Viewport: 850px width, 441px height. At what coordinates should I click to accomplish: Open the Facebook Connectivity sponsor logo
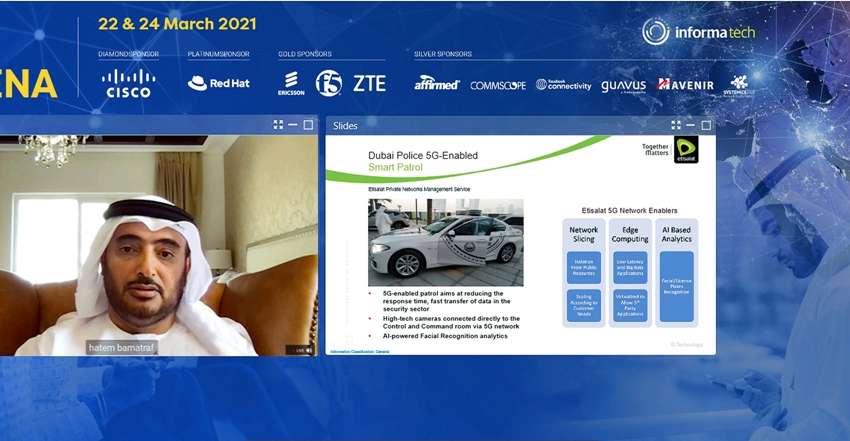pos(563,85)
